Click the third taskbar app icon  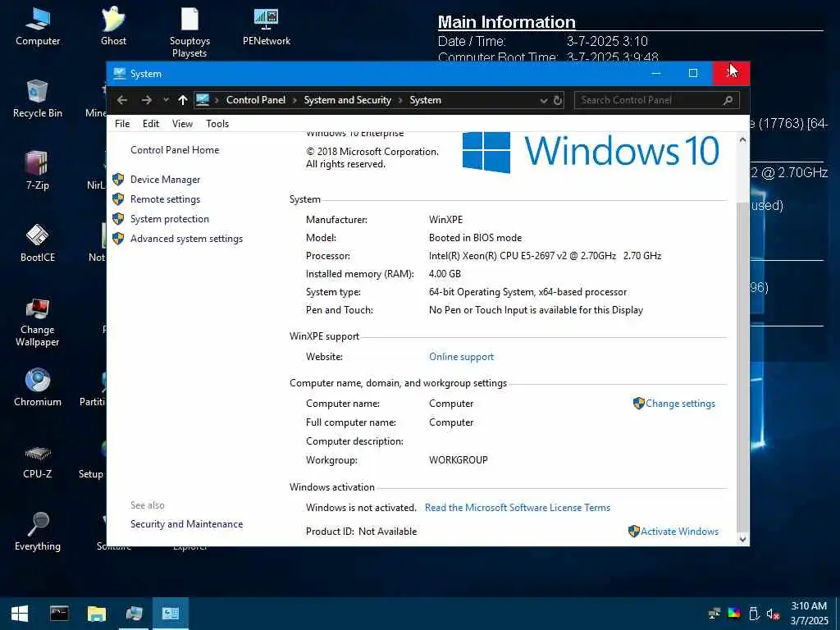pos(134,614)
